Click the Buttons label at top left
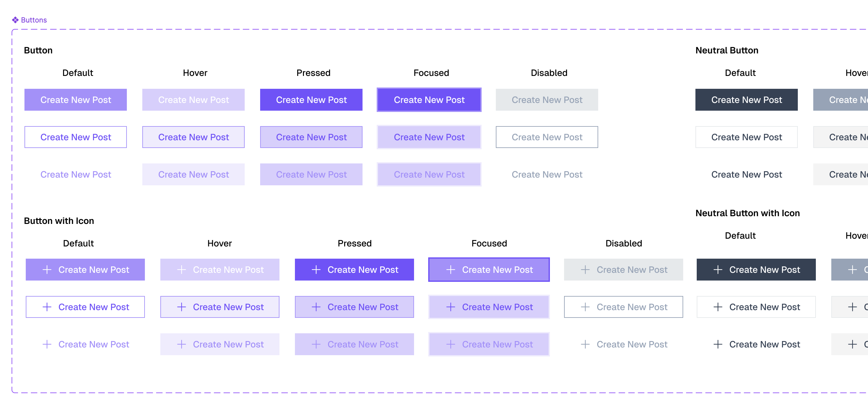This screenshot has width=868, height=406. [34, 20]
